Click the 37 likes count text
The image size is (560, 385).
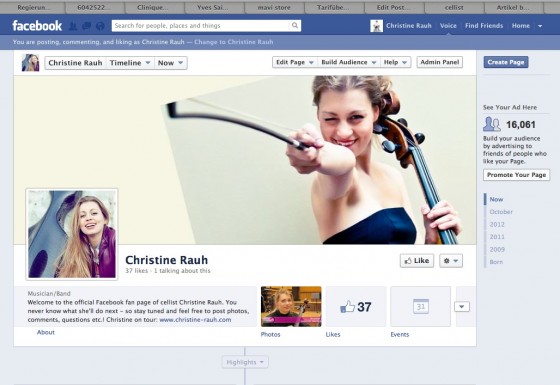click(x=136, y=271)
